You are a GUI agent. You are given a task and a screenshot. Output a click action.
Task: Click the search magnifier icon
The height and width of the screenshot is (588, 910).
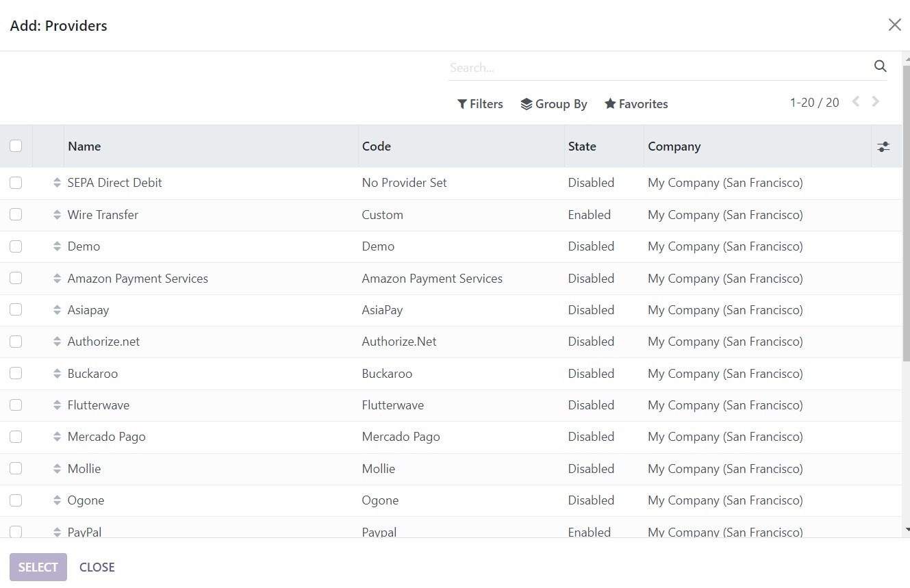point(881,66)
